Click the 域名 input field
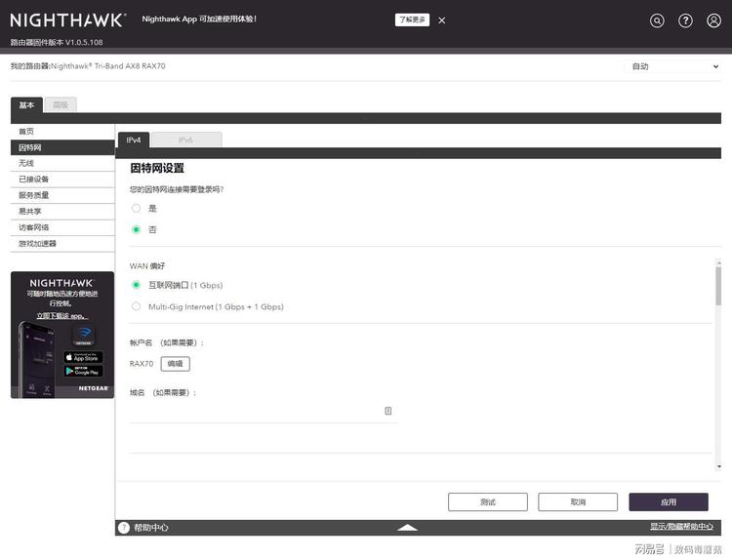 point(264,411)
